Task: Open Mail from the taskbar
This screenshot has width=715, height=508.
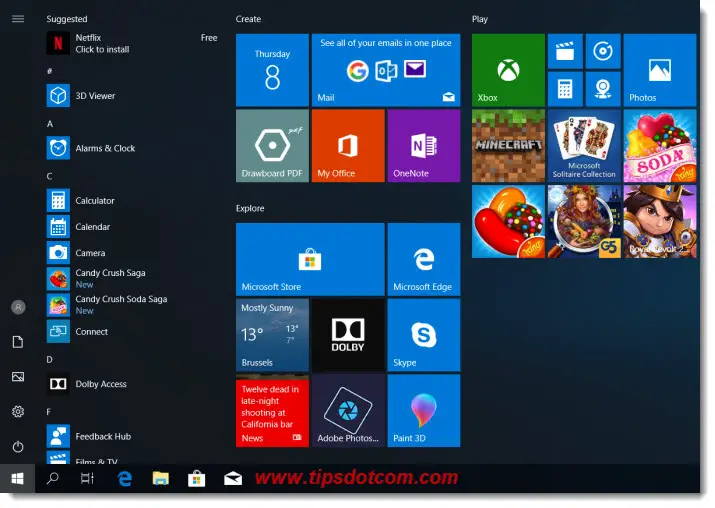Action: pos(233,478)
